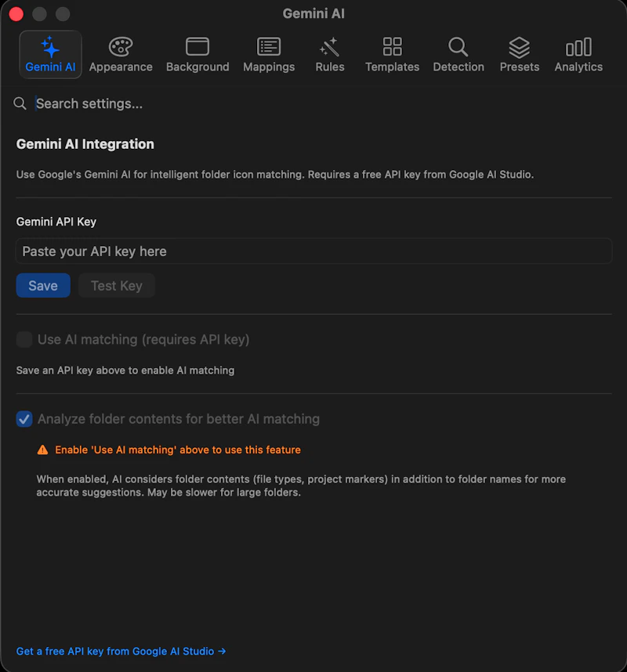The width and height of the screenshot is (627, 672).
Task: Click 'Save an API key above' hint text
Action: pos(125,370)
